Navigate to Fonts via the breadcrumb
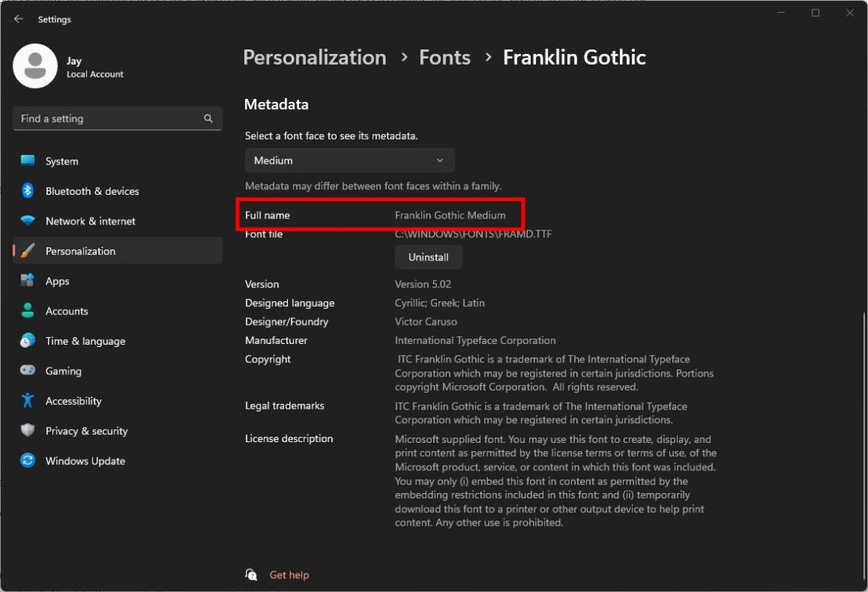 445,57
